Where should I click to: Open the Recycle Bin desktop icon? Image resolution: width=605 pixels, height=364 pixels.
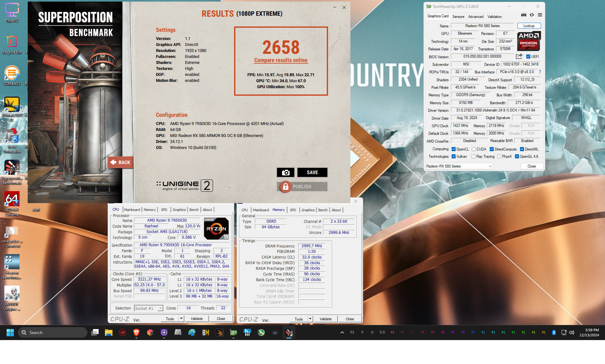point(12,44)
